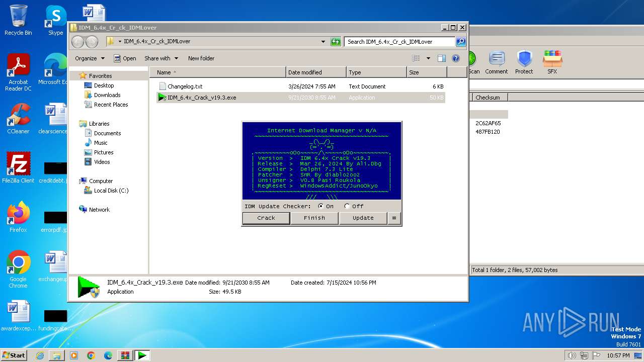Sort by Date modified column
Image resolution: width=644 pixels, height=362 pixels.
pyautogui.click(x=316, y=72)
